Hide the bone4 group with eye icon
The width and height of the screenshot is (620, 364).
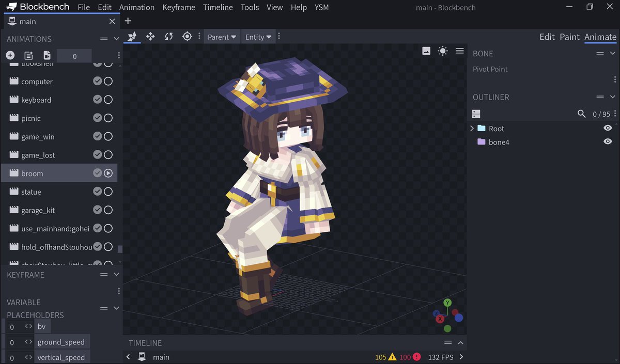[x=608, y=141]
